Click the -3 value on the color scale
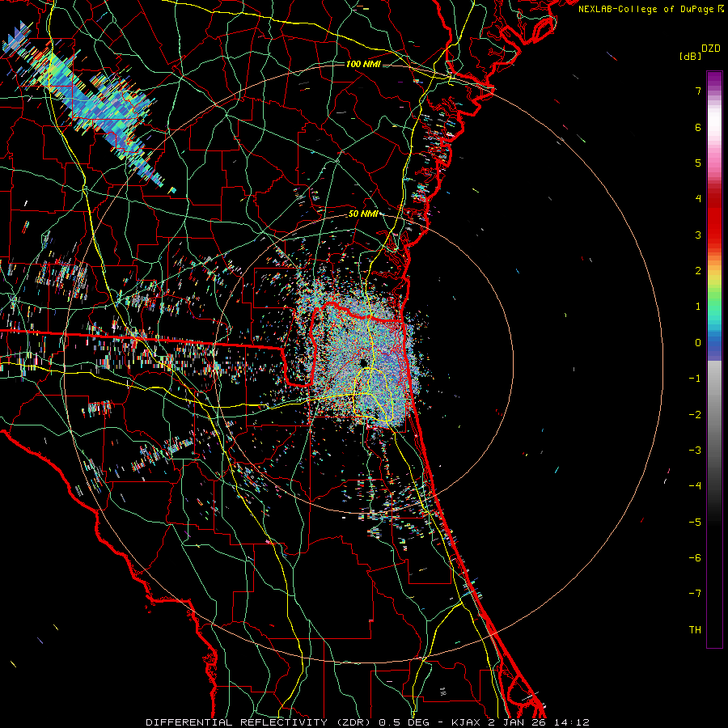The width and height of the screenshot is (728, 728). pyautogui.click(x=695, y=451)
